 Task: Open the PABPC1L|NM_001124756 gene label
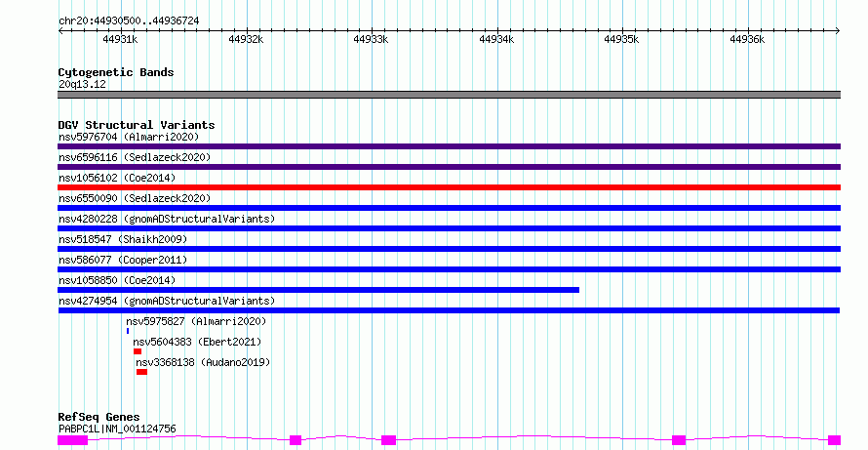tap(117, 429)
